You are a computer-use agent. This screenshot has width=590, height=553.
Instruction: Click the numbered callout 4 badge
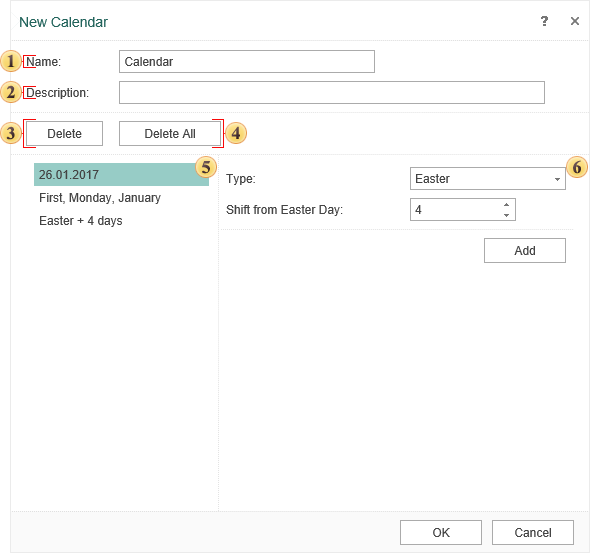tap(236, 133)
